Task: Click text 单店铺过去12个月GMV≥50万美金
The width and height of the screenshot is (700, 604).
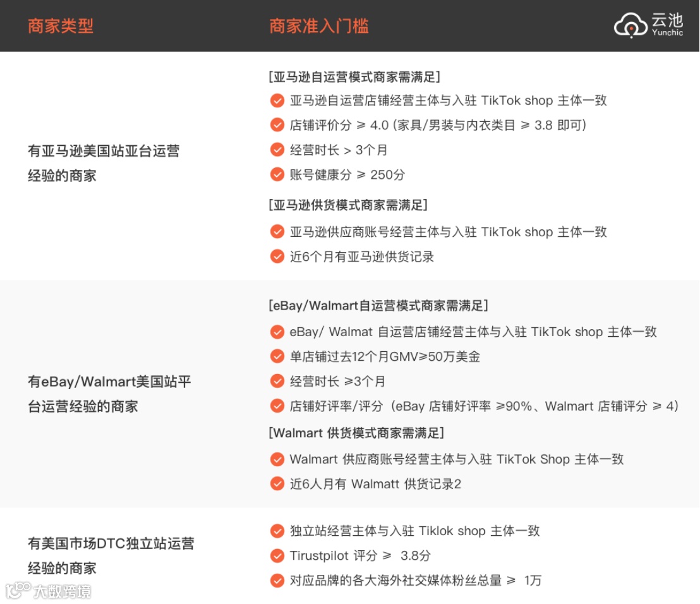Action: 385,357
